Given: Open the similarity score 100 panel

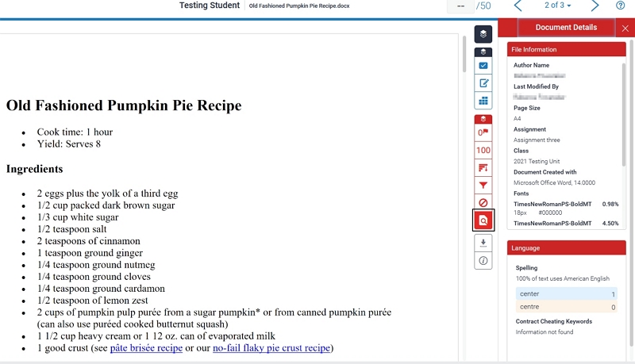Looking at the screenshot, I should point(483,150).
